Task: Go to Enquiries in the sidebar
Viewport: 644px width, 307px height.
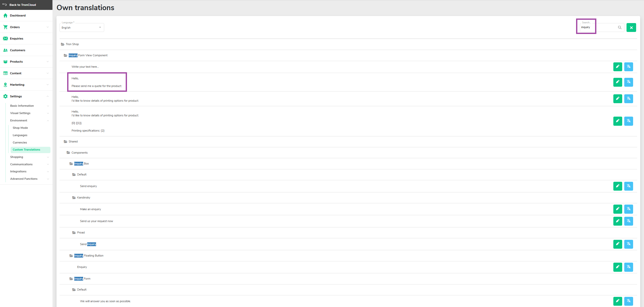Action: point(26,39)
